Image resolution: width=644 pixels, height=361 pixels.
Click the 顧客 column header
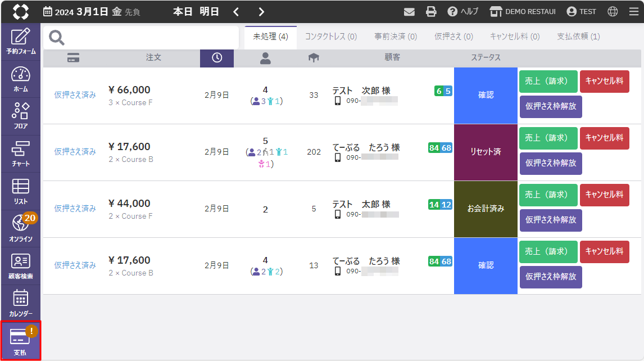pos(392,57)
